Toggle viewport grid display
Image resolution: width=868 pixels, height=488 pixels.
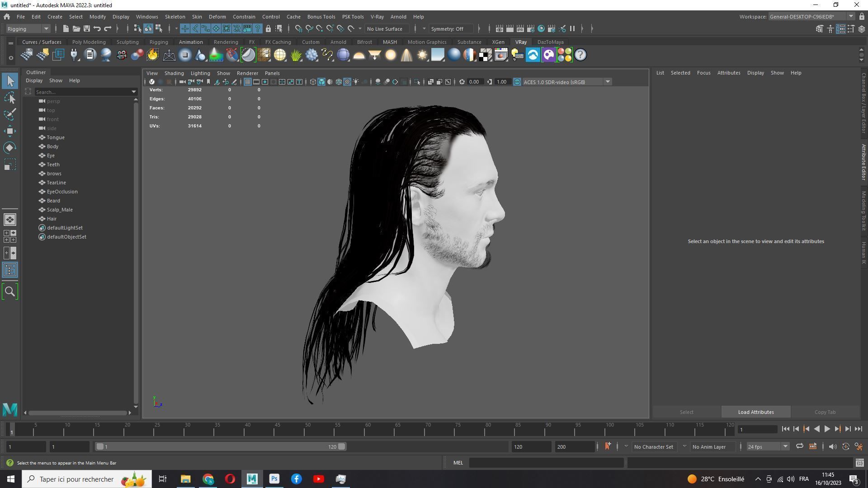click(x=247, y=82)
